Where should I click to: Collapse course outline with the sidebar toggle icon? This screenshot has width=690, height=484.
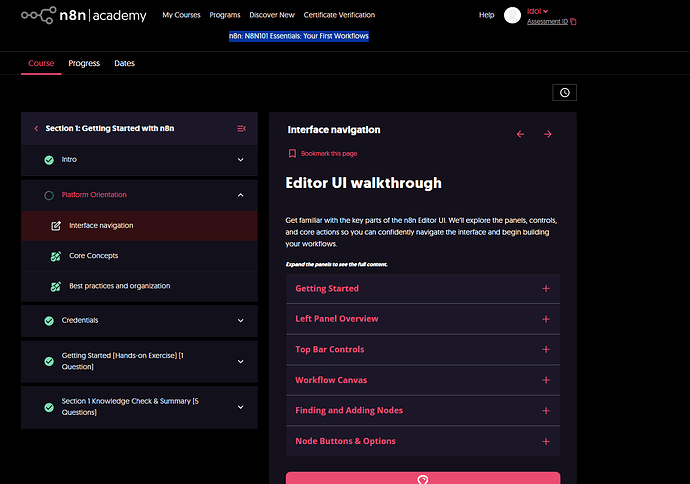(x=242, y=128)
